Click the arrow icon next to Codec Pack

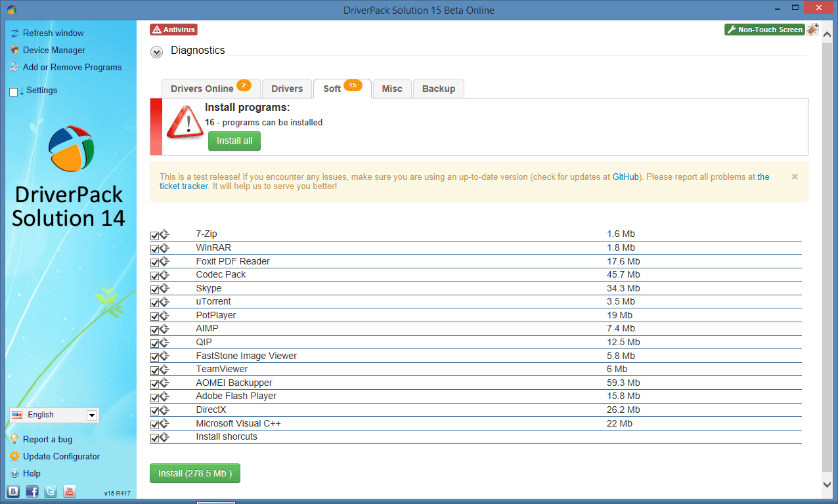tap(165, 275)
